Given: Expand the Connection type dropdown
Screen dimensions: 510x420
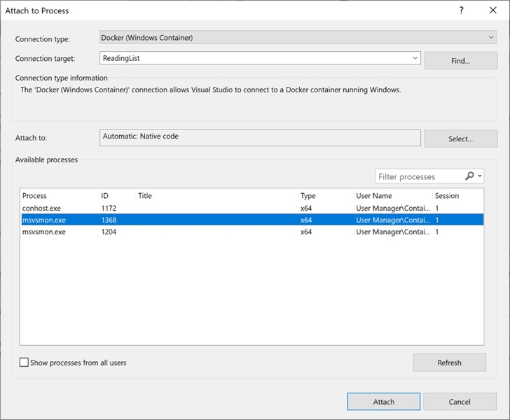Looking at the screenshot, I should (491, 37).
